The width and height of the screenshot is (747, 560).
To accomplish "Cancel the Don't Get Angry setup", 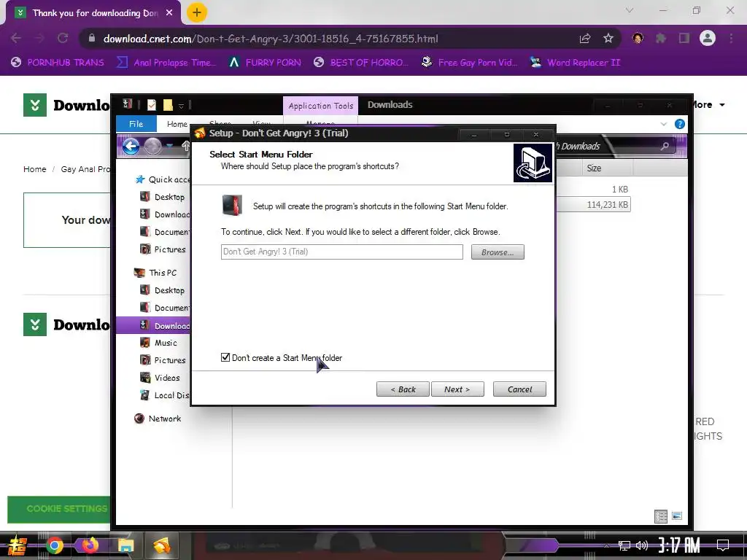I will pos(519,389).
